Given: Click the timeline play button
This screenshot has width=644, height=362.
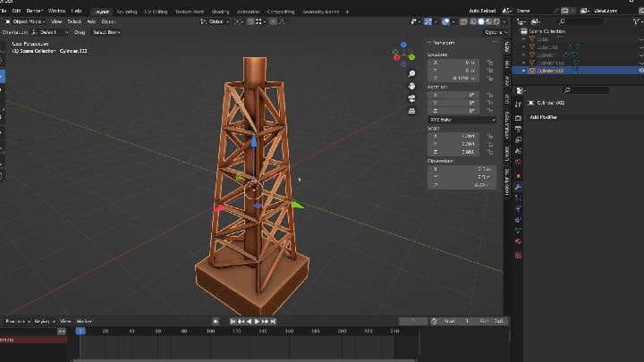Looking at the screenshot, I should [257, 322].
